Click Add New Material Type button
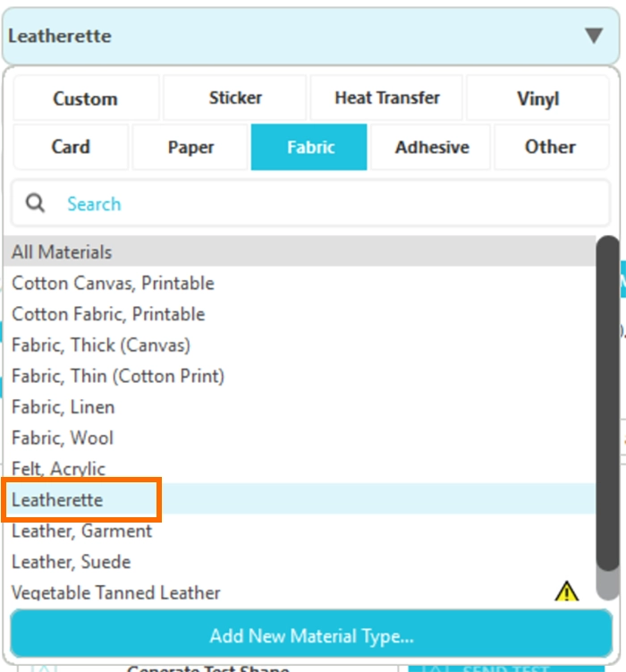The image size is (626, 672). 311,637
